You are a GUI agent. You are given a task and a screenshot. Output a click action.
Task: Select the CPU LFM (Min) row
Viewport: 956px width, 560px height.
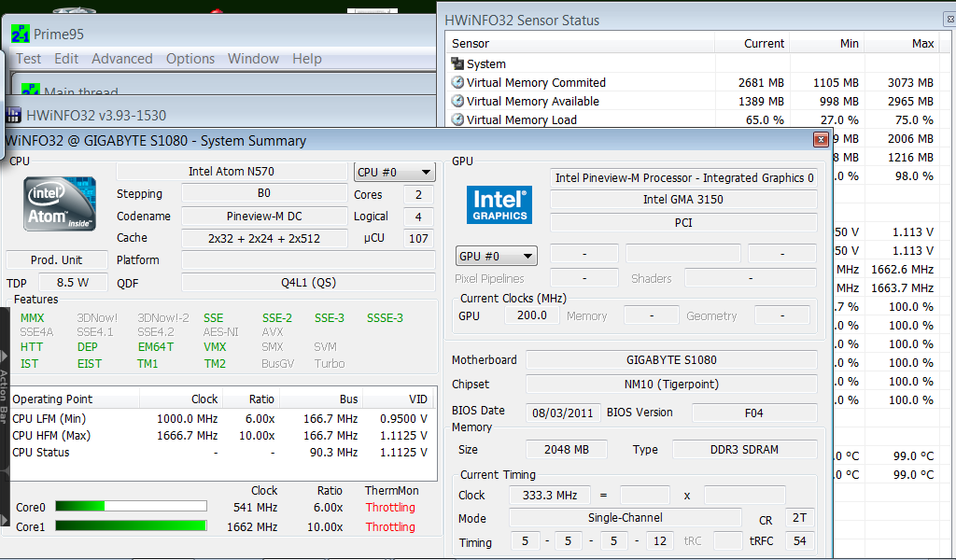pyautogui.click(x=223, y=419)
